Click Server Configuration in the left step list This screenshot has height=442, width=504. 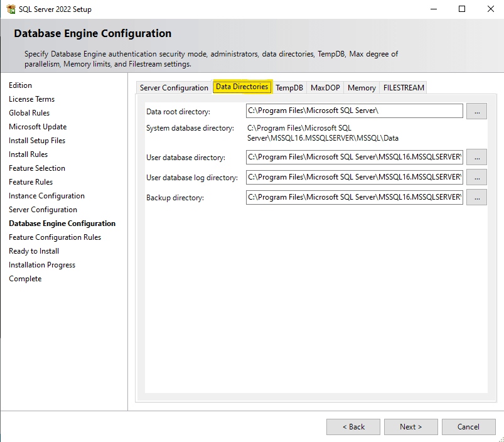(43, 210)
